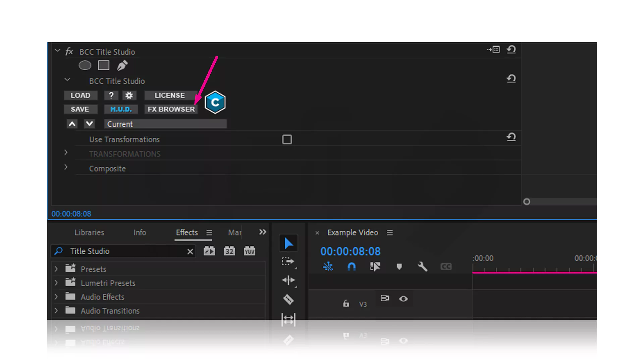Switch to the Markers tab
644x362 pixels.
point(235,232)
